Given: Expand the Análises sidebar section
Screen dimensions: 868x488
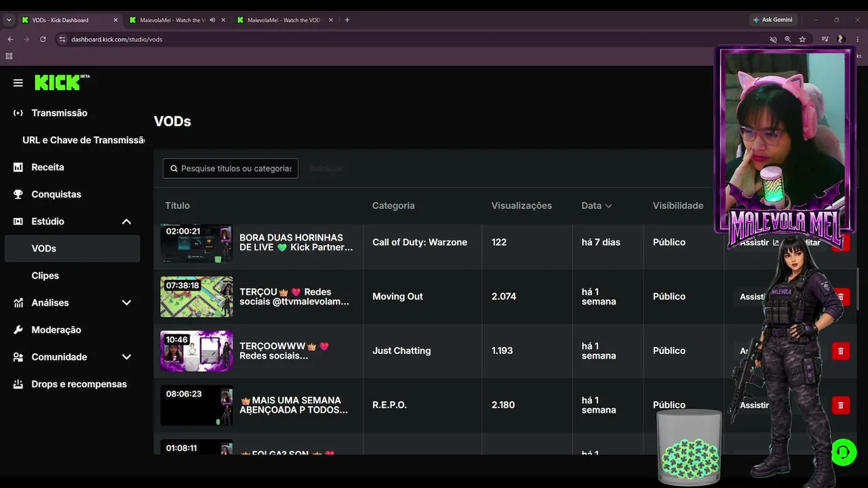Looking at the screenshot, I should point(126,303).
